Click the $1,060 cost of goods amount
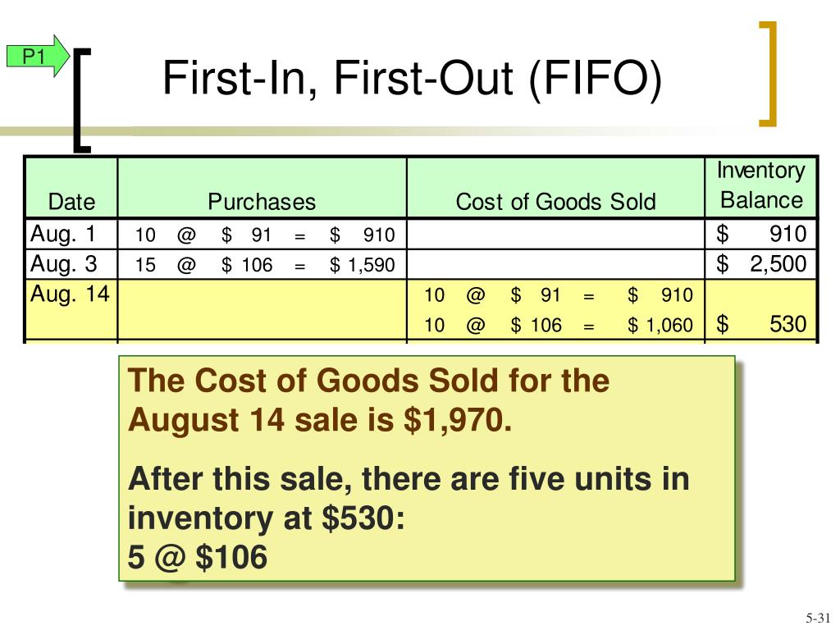The width and height of the screenshot is (840, 630). point(660,325)
